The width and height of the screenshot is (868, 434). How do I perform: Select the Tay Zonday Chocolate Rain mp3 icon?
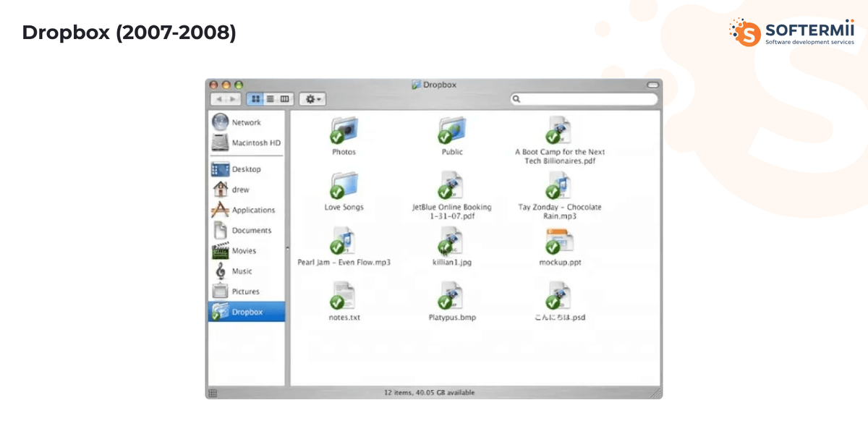pyautogui.click(x=559, y=186)
